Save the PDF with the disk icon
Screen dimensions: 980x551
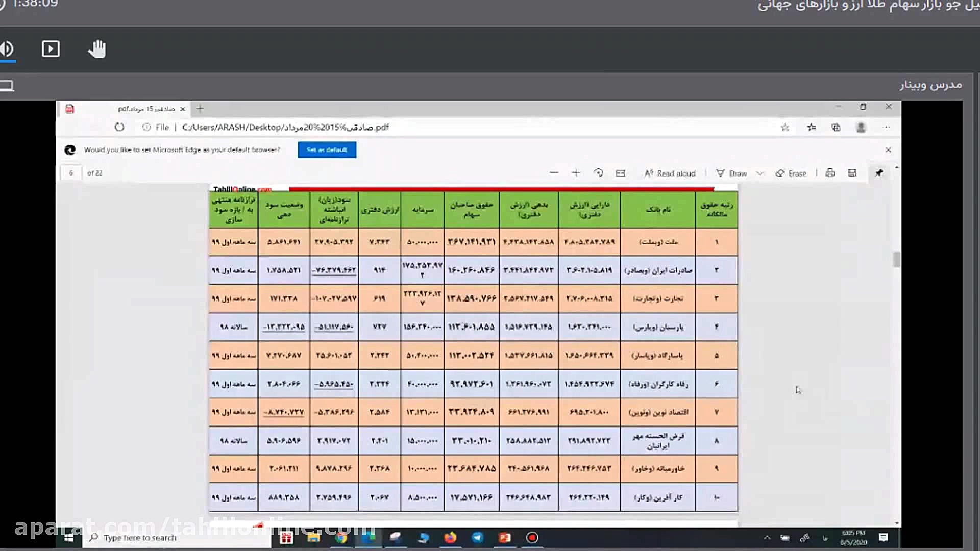[852, 173]
